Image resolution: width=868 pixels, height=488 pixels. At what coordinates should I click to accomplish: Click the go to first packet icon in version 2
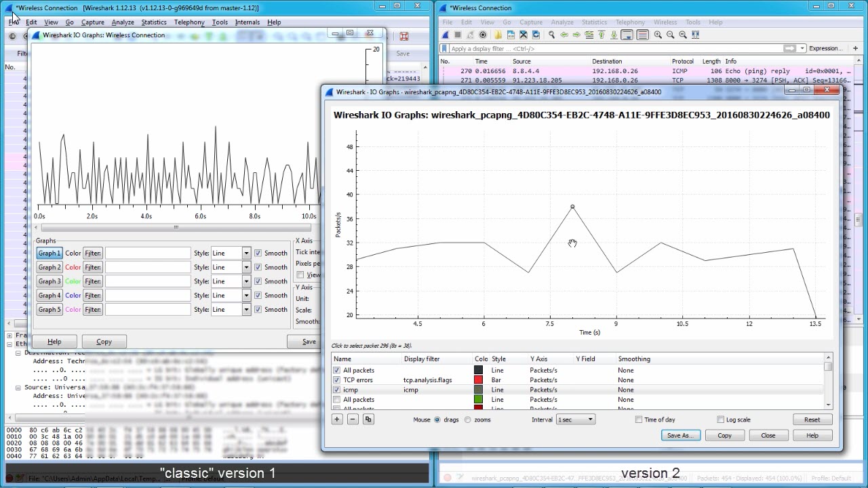pyautogui.click(x=601, y=35)
